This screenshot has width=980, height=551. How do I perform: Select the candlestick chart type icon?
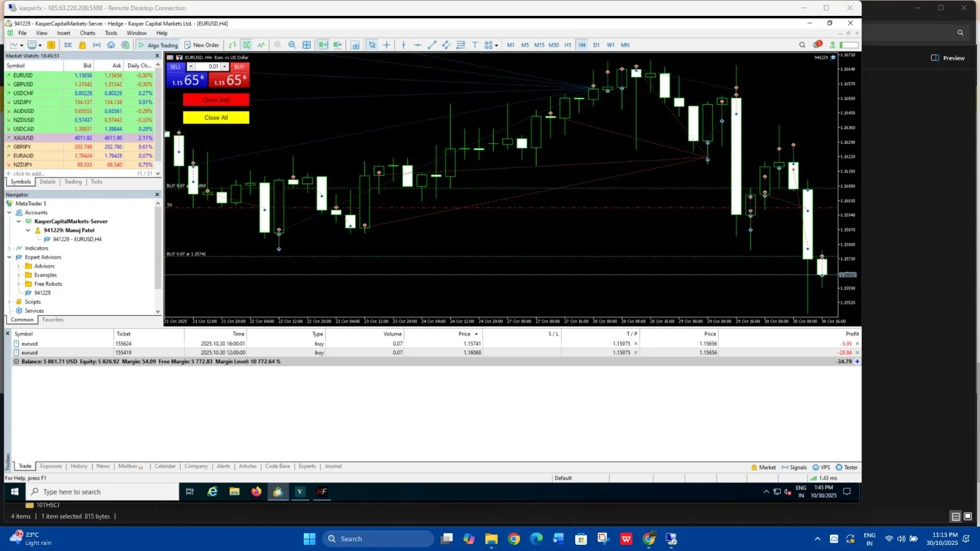pyautogui.click(x=246, y=45)
